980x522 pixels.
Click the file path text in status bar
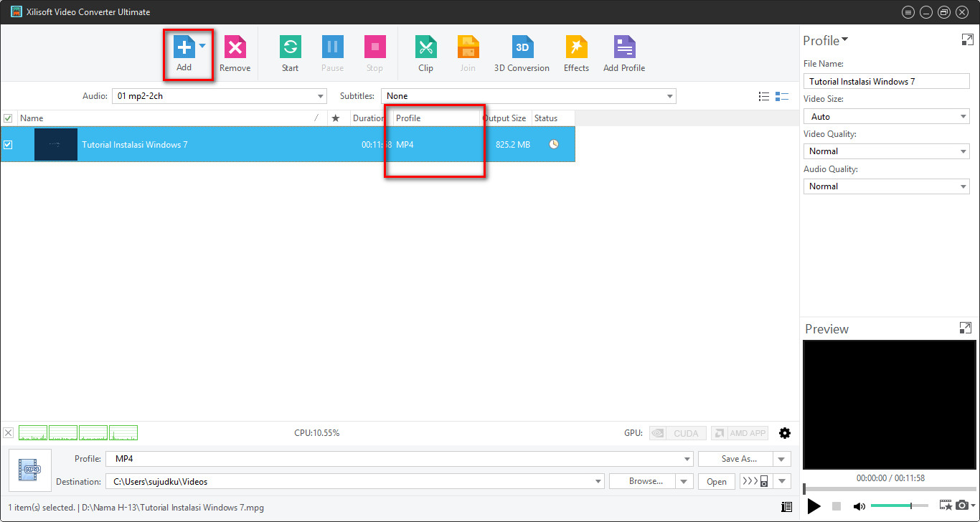click(173, 507)
